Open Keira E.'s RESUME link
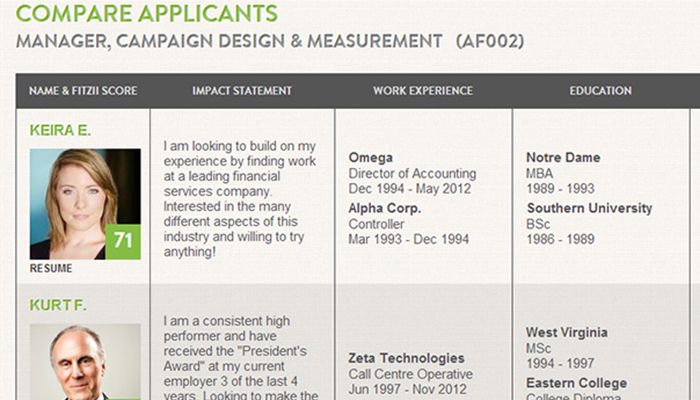The height and width of the screenshot is (400, 700). point(51,269)
